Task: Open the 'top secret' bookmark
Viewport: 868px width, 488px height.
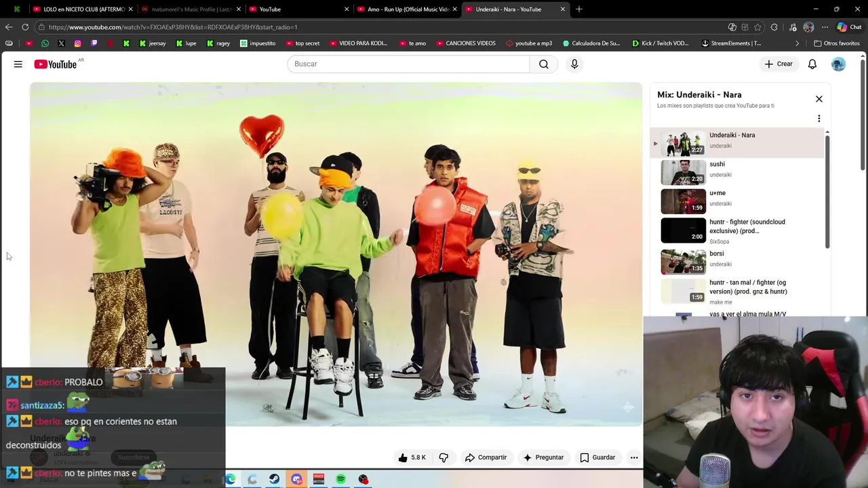Action: coord(302,43)
